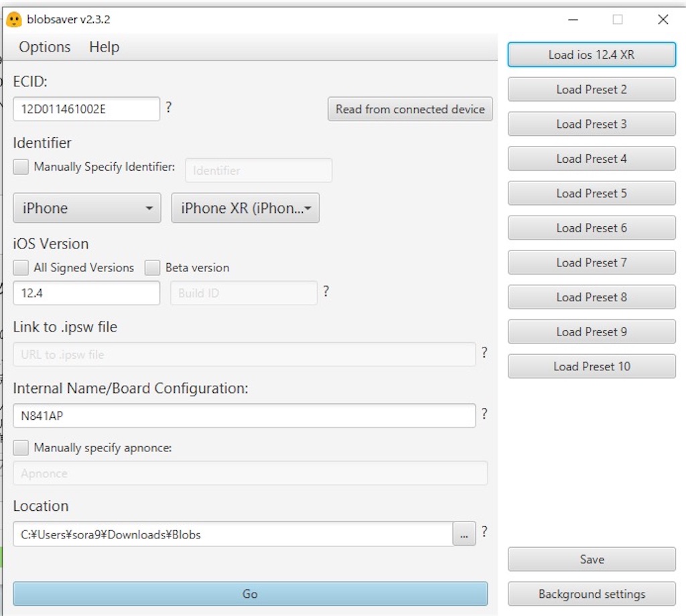
Task: Click Load Preset 9
Action: tap(592, 331)
